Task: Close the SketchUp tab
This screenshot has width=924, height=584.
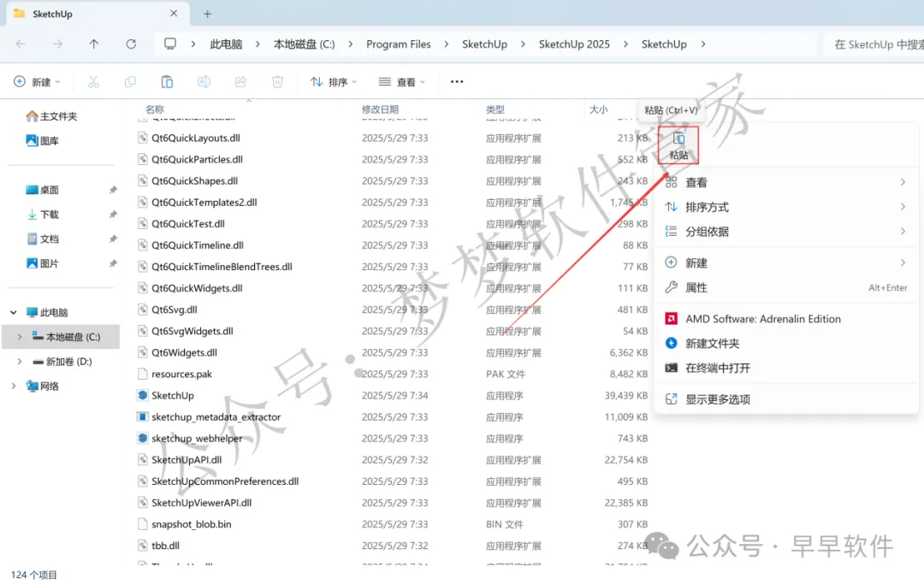Action: click(173, 14)
